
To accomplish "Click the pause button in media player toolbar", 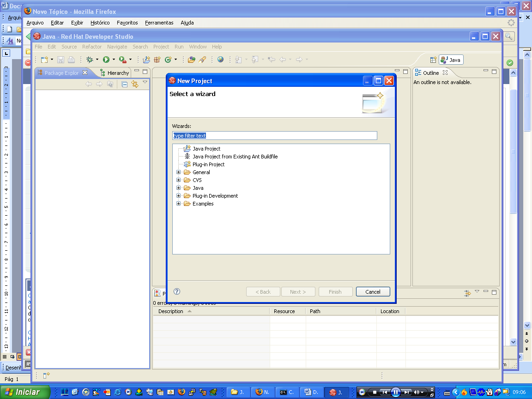I will click(396, 392).
